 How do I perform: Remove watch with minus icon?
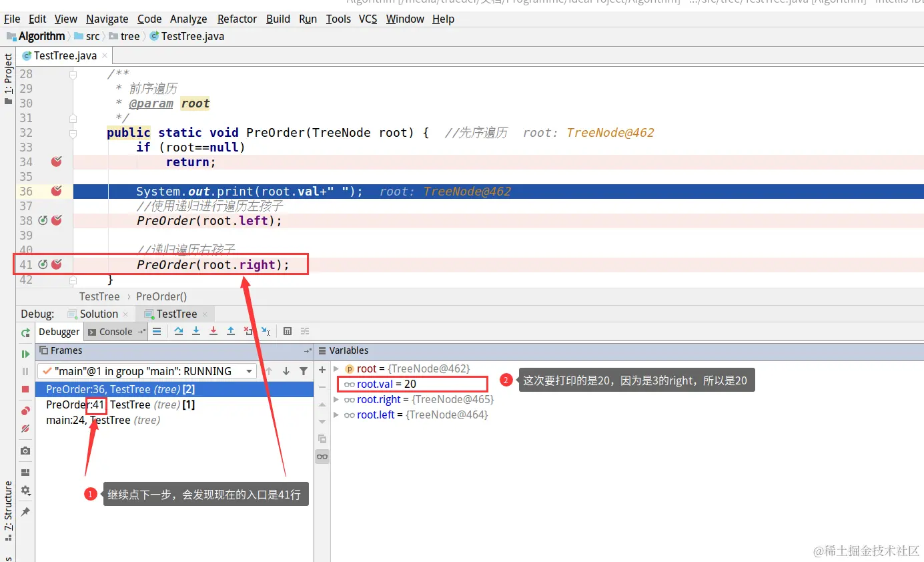click(322, 386)
